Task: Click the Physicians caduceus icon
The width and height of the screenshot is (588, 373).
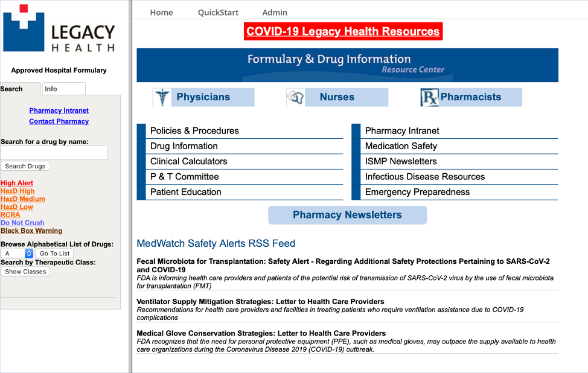Action: [x=162, y=97]
